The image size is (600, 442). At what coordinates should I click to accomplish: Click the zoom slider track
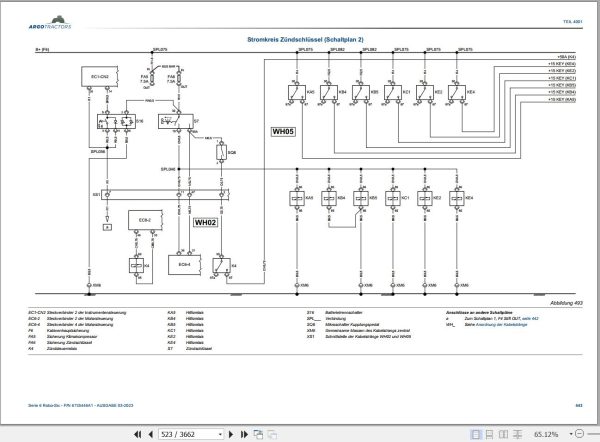[x=594, y=434]
